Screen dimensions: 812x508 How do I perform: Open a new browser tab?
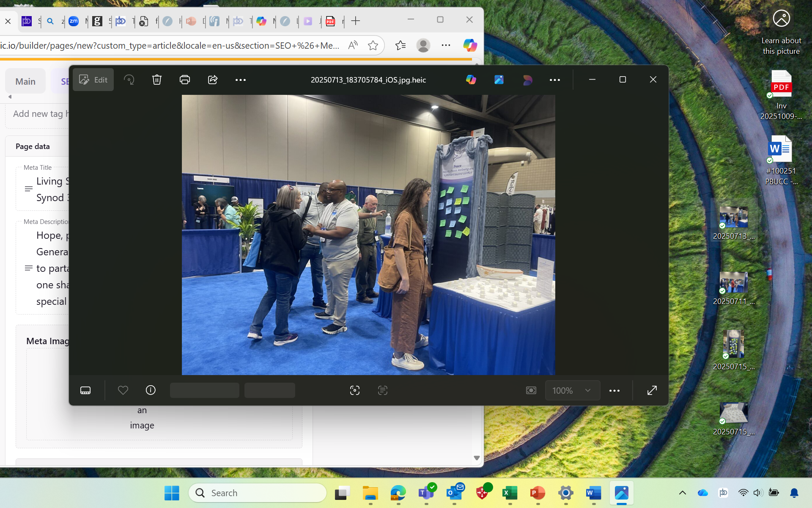[x=356, y=21]
